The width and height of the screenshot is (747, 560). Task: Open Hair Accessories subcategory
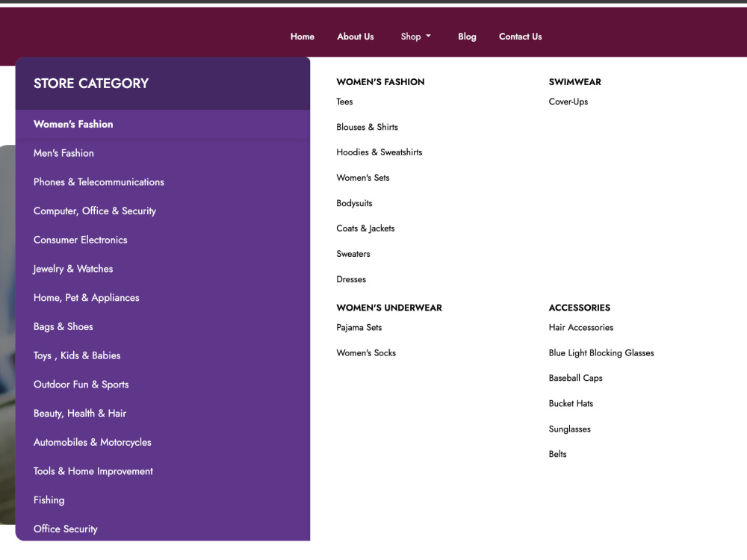[580, 328]
